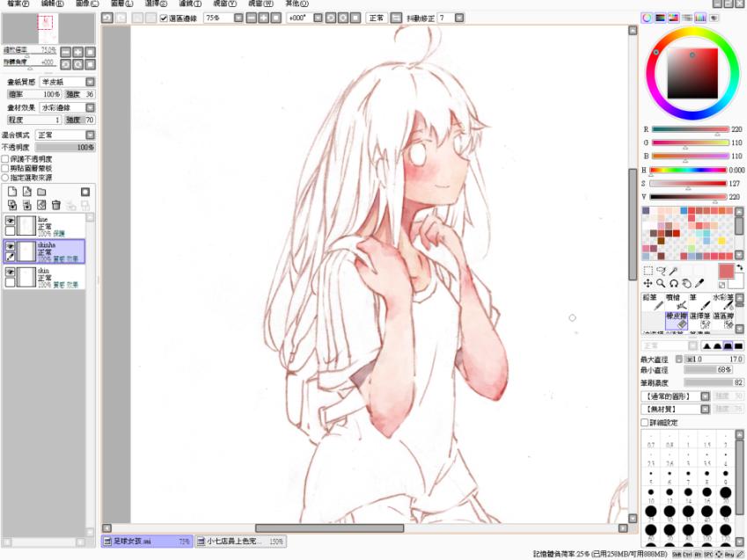
Task: Select the magic wand tool
Action: click(x=673, y=271)
